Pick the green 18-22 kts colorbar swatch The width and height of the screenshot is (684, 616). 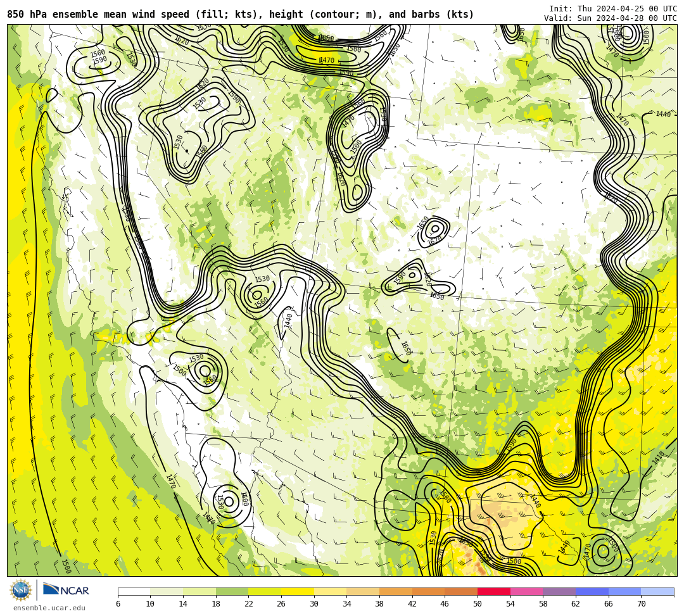(232, 591)
